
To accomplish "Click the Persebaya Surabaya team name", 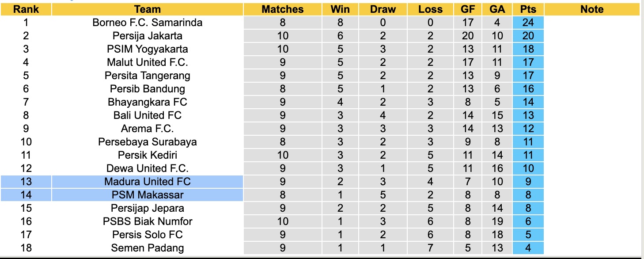I will [148, 142].
